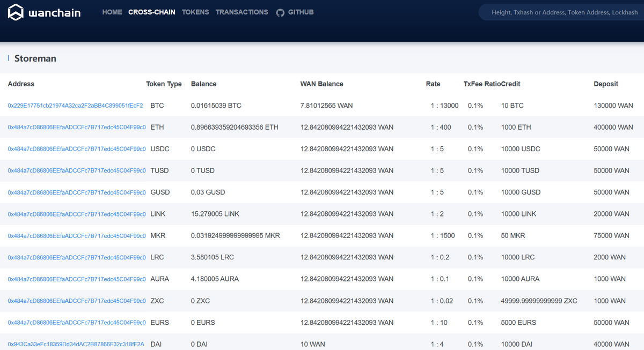Select the 10 BTC credit value
Screen dimensions: 644x350
(512, 106)
